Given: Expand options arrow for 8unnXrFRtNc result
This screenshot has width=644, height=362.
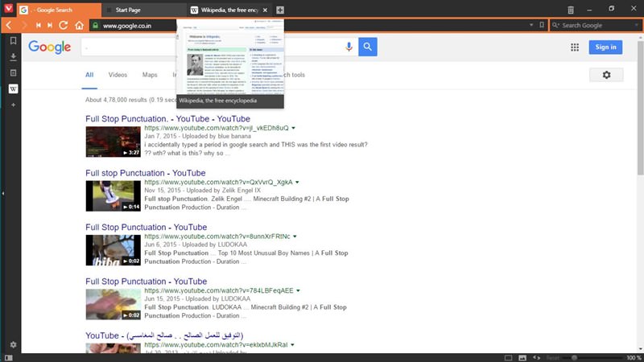Looking at the screenshot, I should click(295, 237).
